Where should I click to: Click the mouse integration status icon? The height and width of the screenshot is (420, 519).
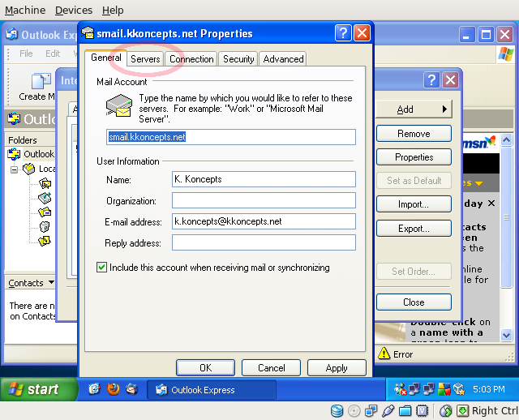click(446, 411)
